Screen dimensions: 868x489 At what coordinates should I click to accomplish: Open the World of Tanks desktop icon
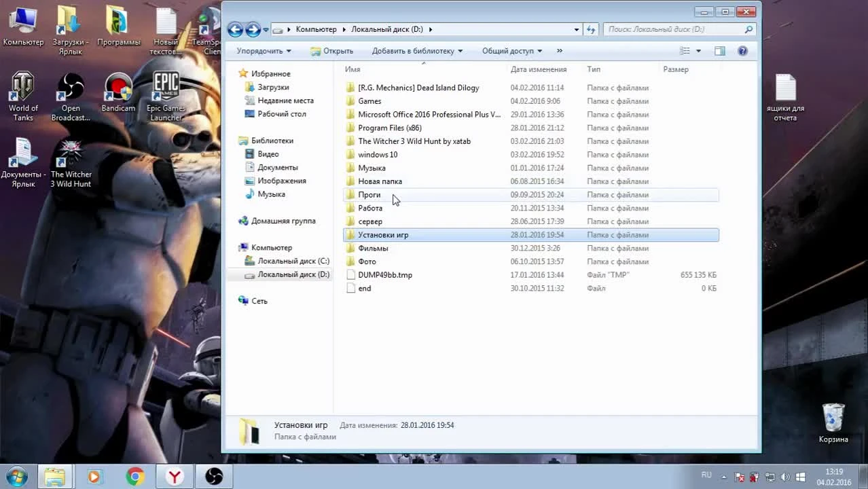23,96
